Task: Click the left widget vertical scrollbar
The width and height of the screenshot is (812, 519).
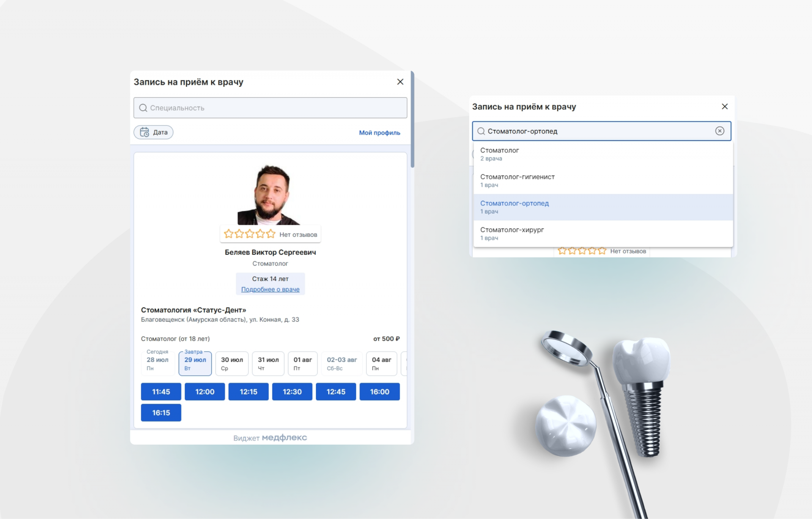Action: [x=412, y=120]
